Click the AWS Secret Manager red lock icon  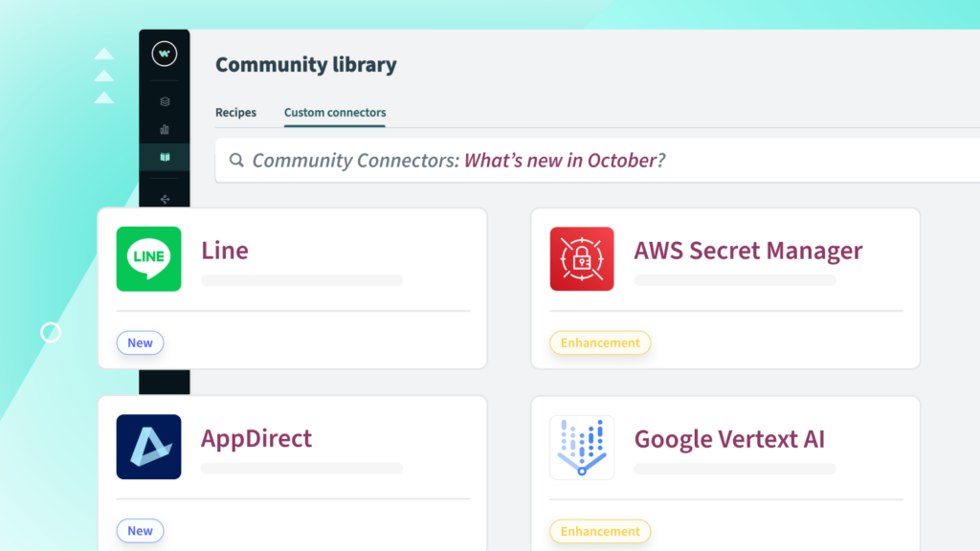click(581, 258)
